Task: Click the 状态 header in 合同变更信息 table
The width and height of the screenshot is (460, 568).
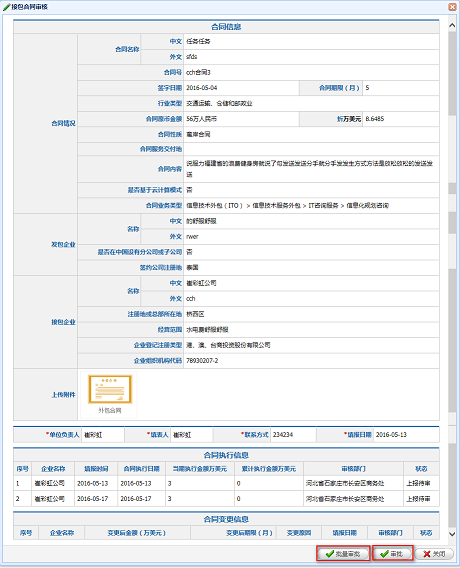Action: point(426,533)
